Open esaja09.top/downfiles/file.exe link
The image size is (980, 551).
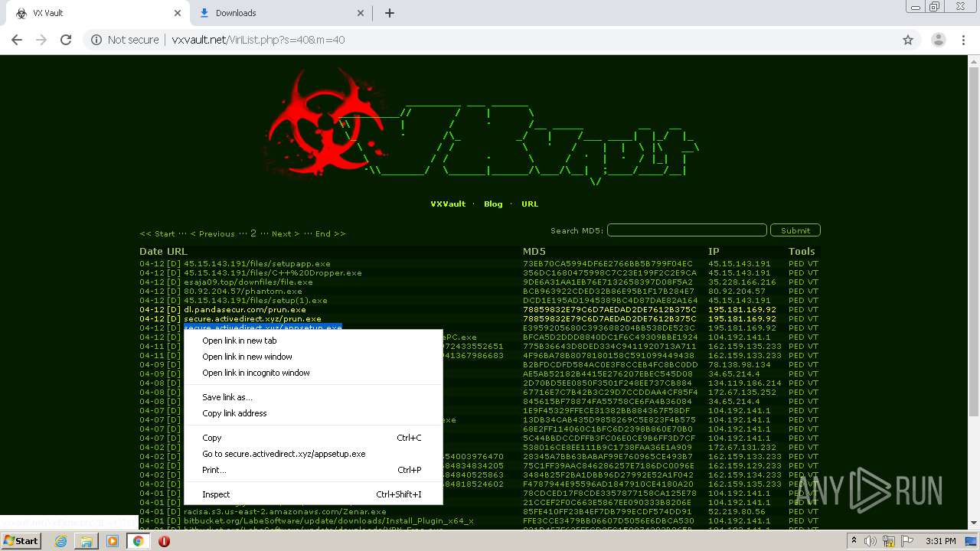[248, 282]
